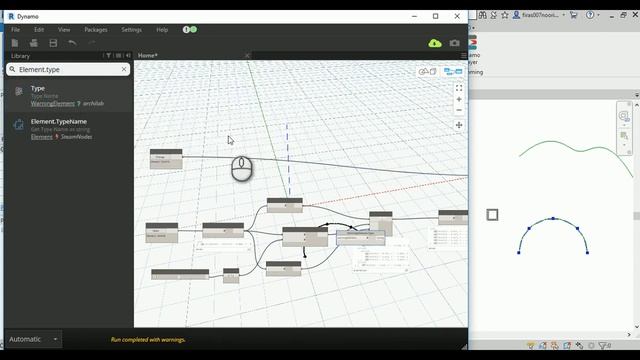
Task: Open the Edit menu in Dynamo
Action: pyautogui.click(x=39, y=29)
